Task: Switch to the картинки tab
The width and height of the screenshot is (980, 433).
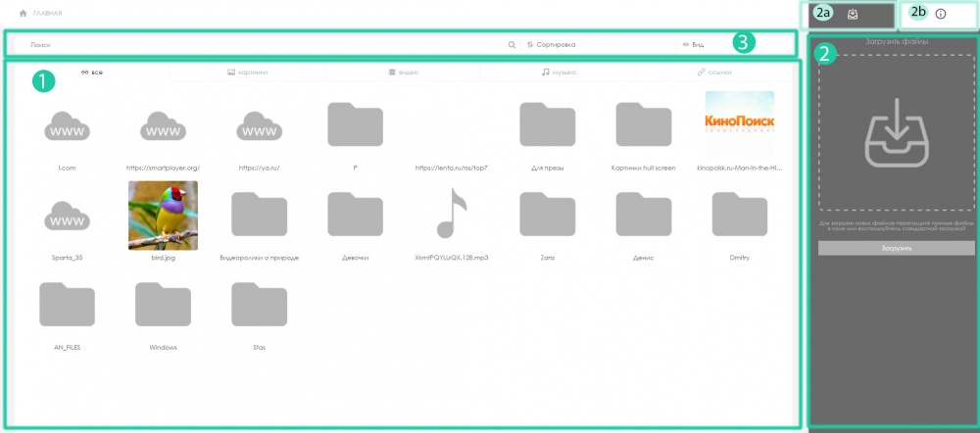Action: (247, 72)
